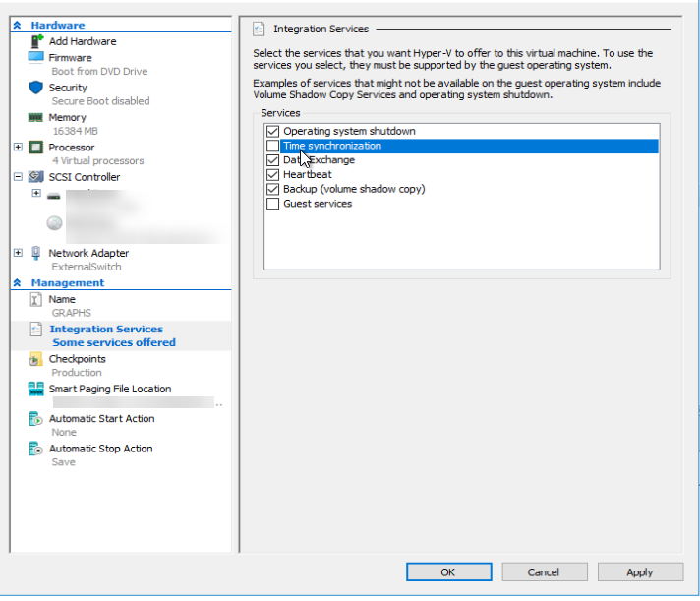Screen dimensions: 700x601
Task: Open Automatic Stop Action settings
Action: point(101,449)
